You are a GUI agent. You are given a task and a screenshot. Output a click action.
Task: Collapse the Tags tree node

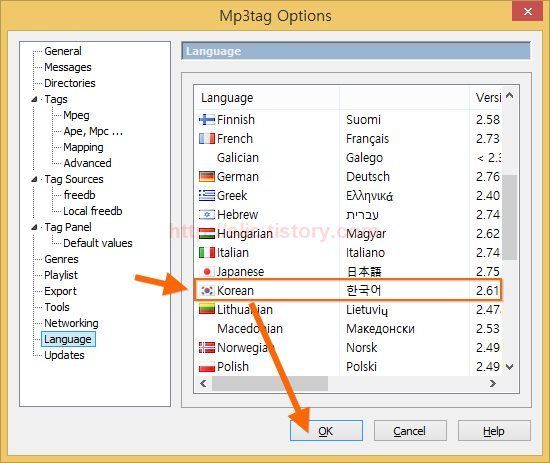(34, 100)
